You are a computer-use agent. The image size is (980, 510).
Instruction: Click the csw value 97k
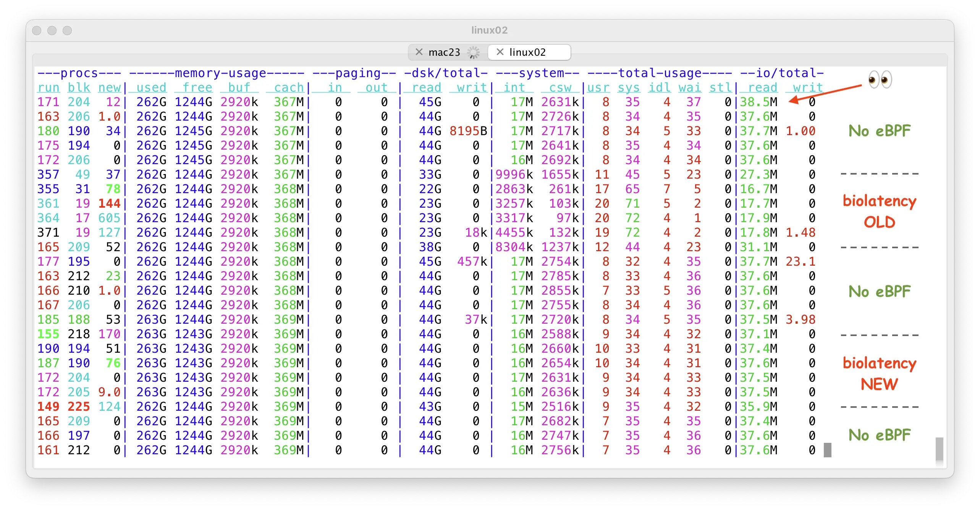(x=568, y=218)
